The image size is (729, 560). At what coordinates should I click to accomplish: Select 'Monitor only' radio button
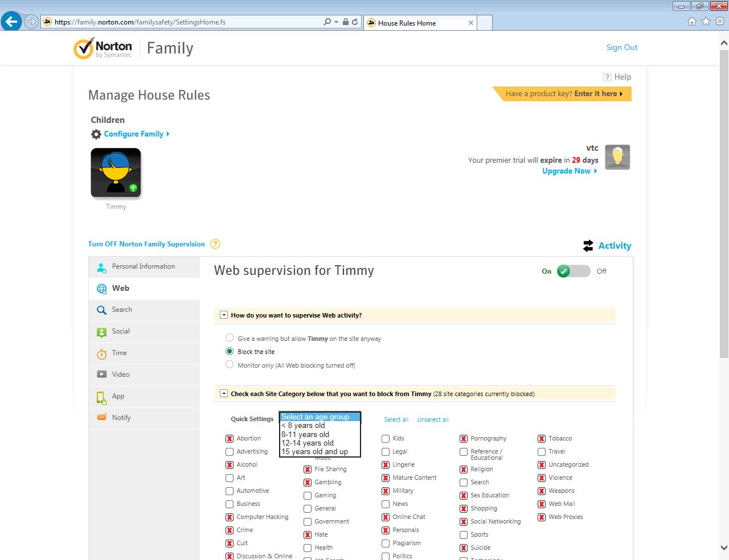point(230,365)
